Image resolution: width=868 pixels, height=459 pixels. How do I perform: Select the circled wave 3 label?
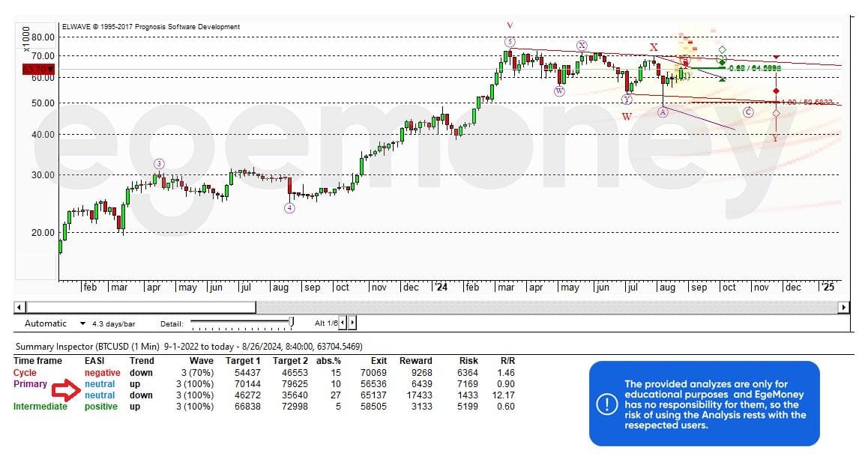pyautogui.click(x=159, y=163)
